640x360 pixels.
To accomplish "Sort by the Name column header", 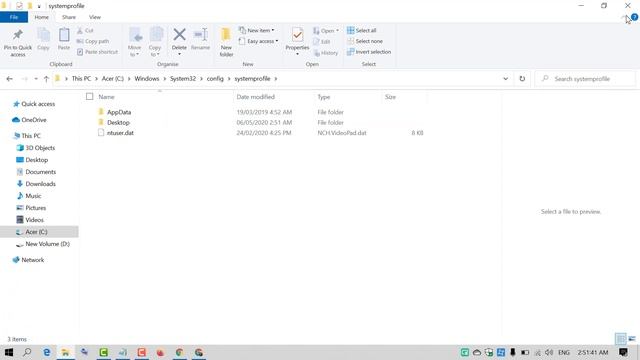I will click(x=107, y=97).
